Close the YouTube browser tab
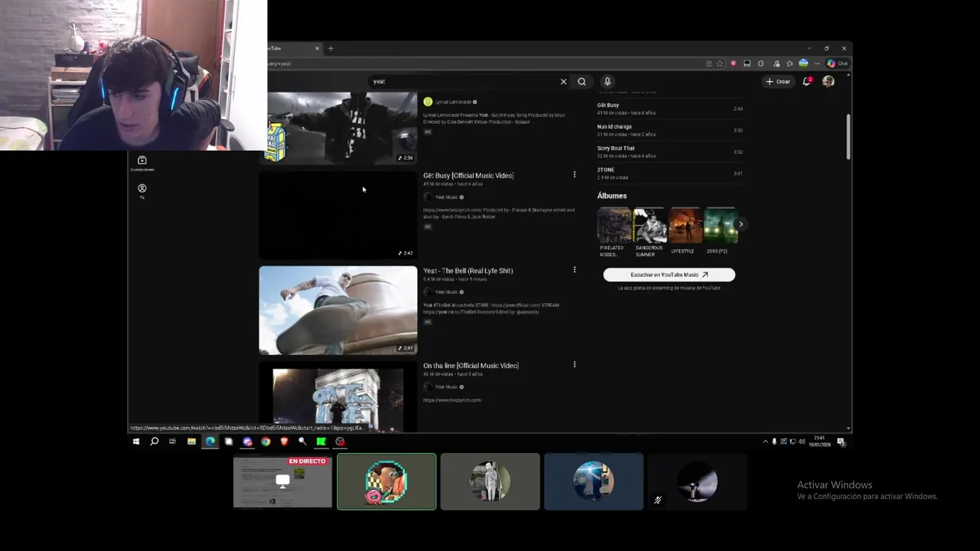Viewport: 980px width, 551px height. click(317, 48)
